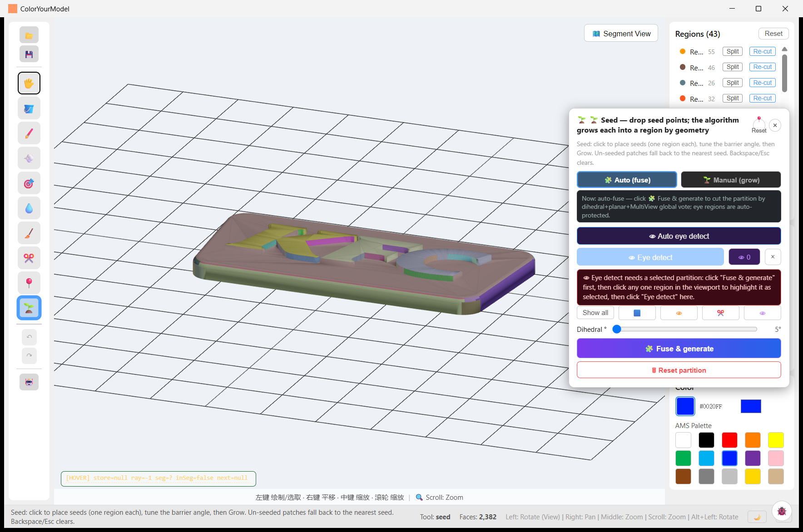Switch to Manual (grow) mode
The width and height of the screenshot is (803, 532).
731,180
